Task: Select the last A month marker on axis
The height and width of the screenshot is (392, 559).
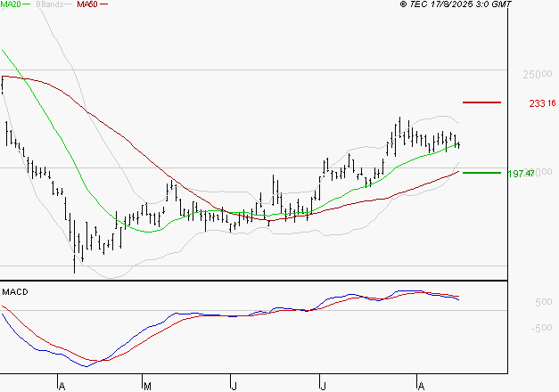Action: [x=419, y=386]
